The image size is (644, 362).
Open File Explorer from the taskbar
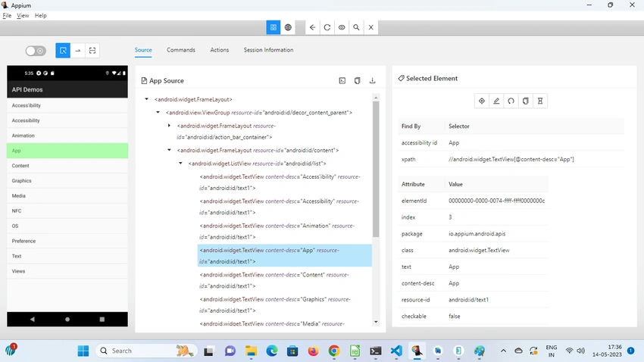tap(251, 351)
